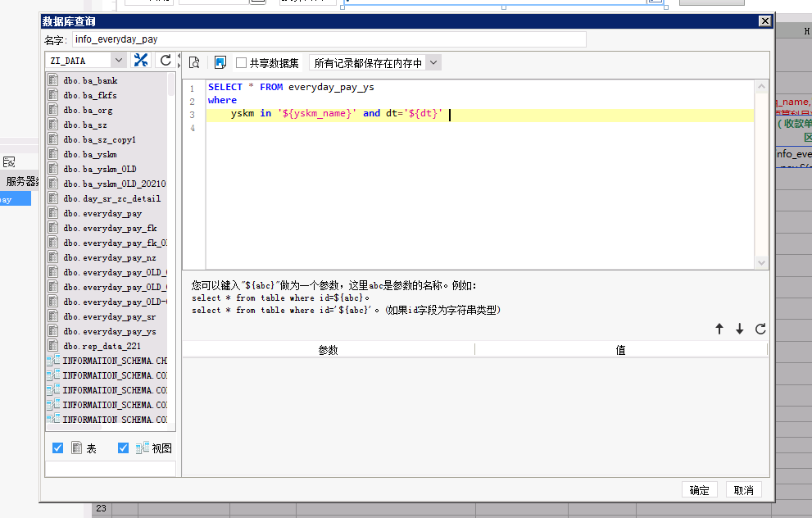Refresh the ZI_DATA table list
The height and width of the screenshot is (518, 812).
(x=166, y=60)
